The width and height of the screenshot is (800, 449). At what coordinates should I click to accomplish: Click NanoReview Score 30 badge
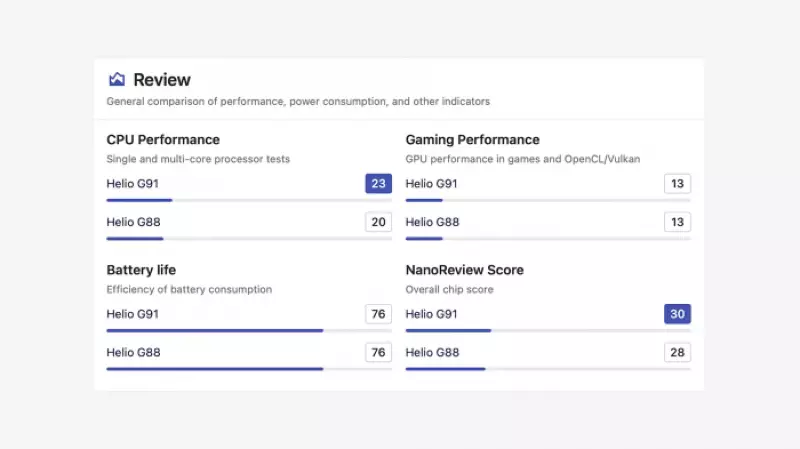(x=678, y=314)
